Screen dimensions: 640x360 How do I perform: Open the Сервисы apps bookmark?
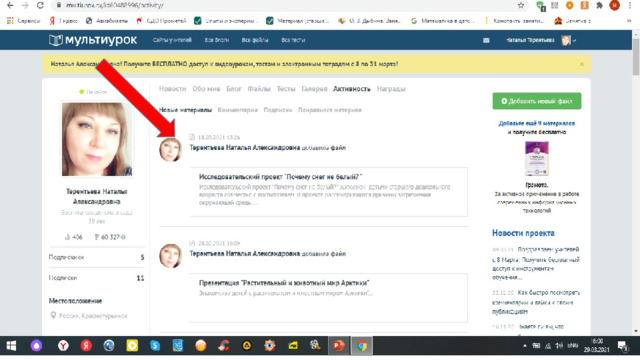(23, 21)
